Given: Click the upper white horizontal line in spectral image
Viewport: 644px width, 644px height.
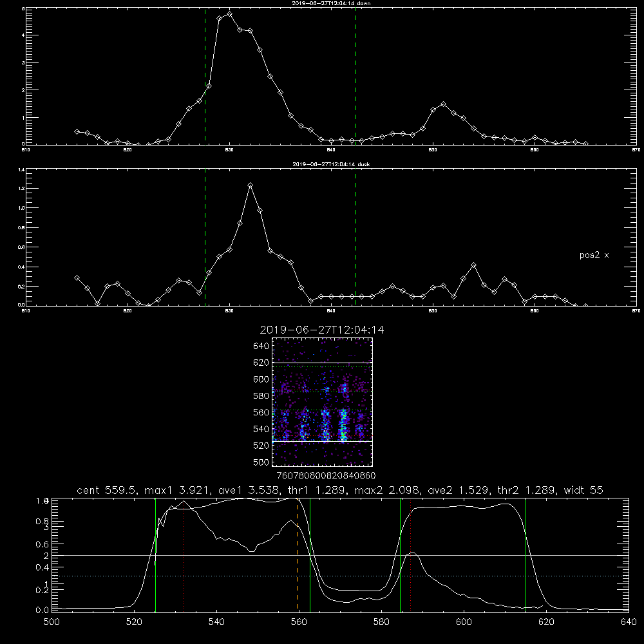Looking at the screenshot, I should 323,363.
